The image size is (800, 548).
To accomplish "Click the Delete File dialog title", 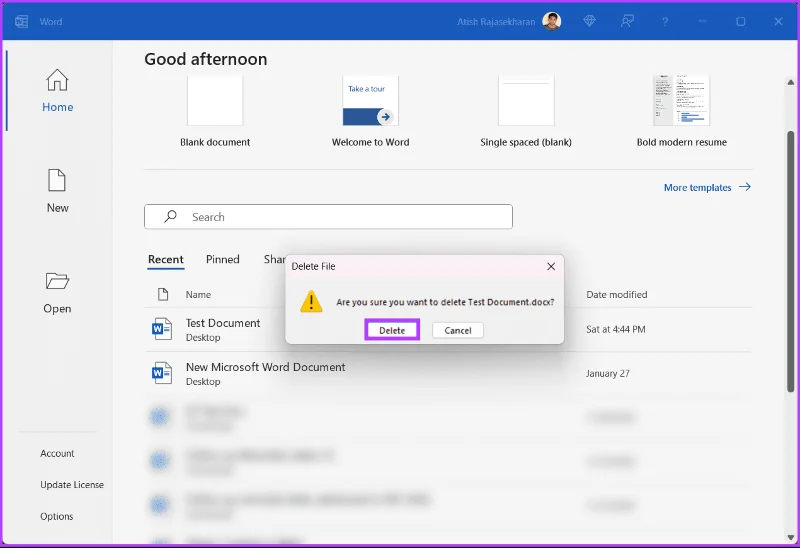I will 313,266.
